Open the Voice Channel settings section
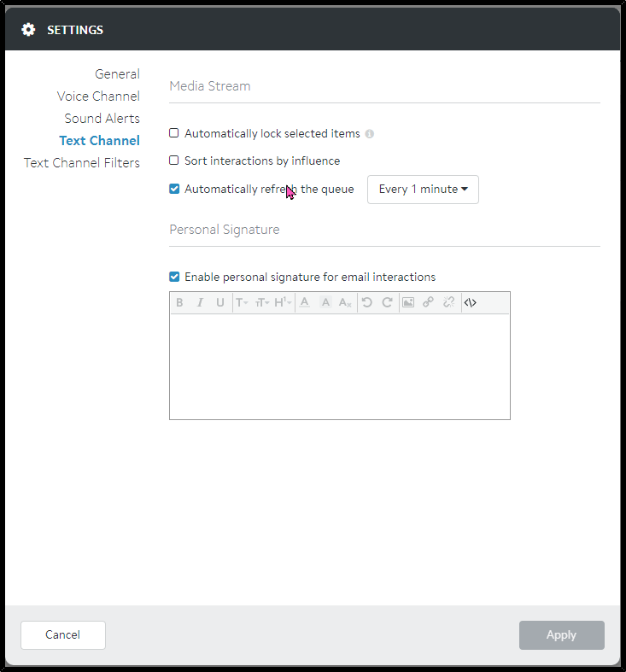626x672 pixels. pyautogui.click(x=98, y=96)
